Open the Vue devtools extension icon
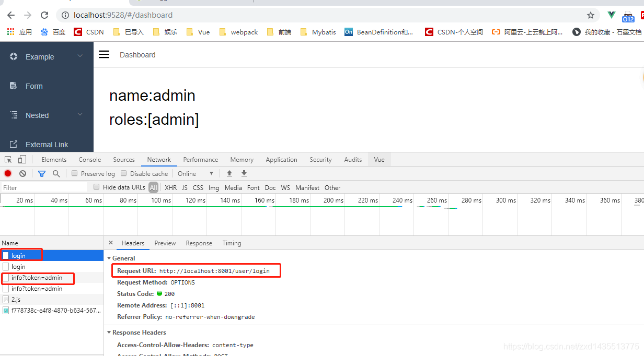 coord(611,15)
